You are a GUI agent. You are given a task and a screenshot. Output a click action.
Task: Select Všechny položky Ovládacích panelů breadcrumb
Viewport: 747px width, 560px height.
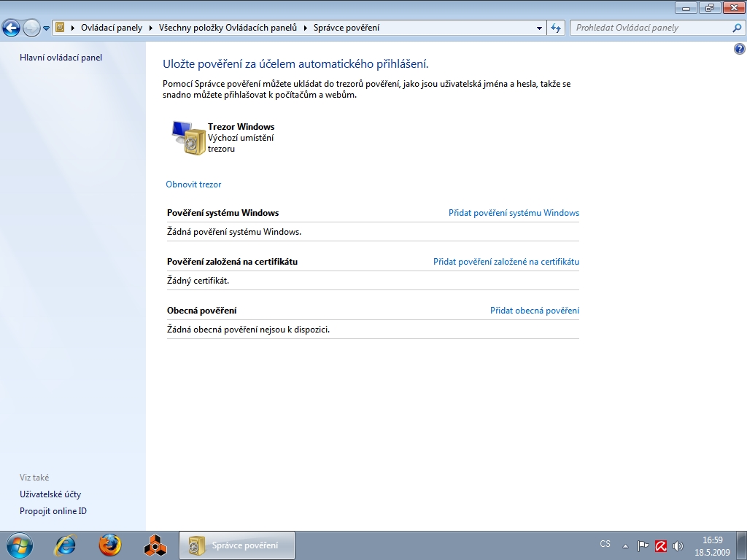(x=228, y=28)
